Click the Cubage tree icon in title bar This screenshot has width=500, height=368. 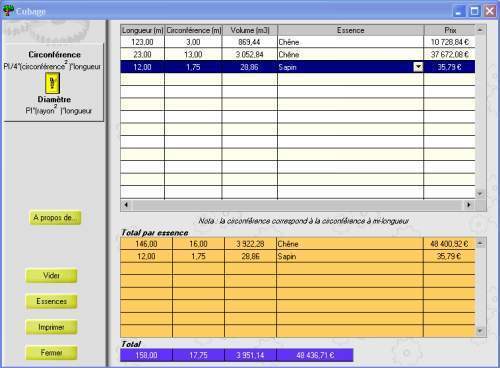click(8, 11)
